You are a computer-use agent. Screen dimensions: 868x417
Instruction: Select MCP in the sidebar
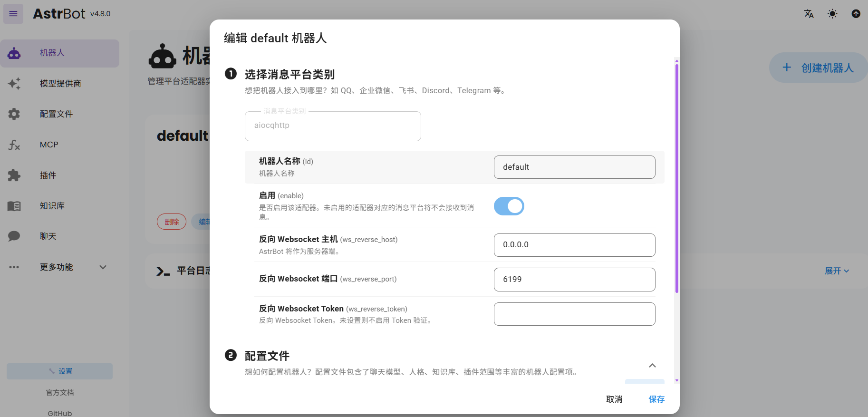[60, 145]
